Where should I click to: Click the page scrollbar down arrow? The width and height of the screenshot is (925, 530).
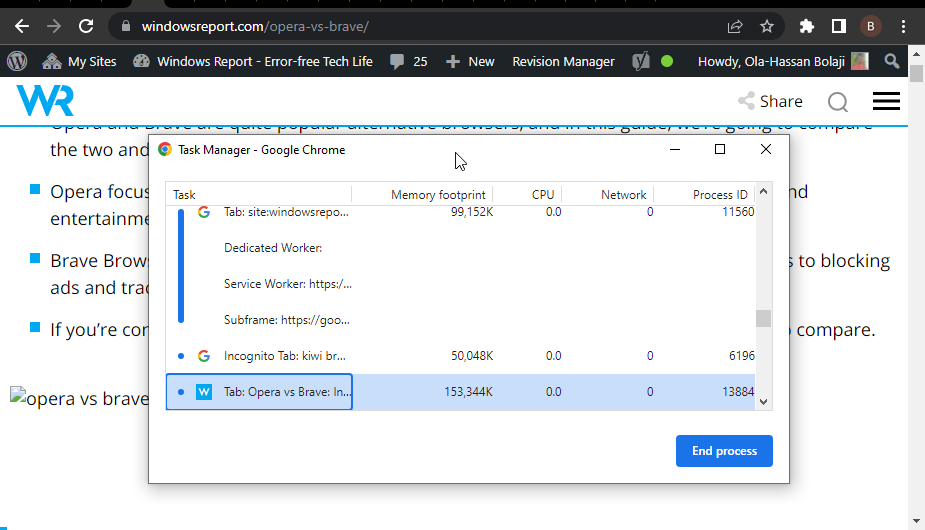click(x=916, y=521)
